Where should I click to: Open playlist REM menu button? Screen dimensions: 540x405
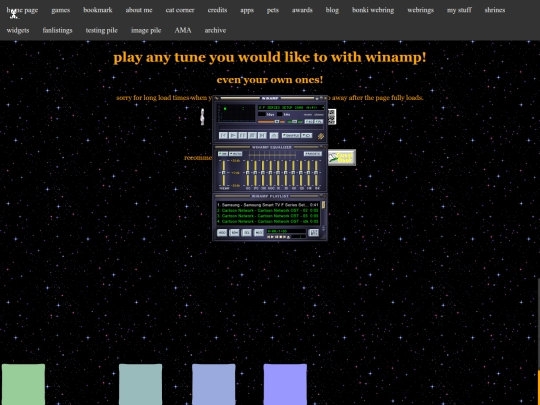234,232
